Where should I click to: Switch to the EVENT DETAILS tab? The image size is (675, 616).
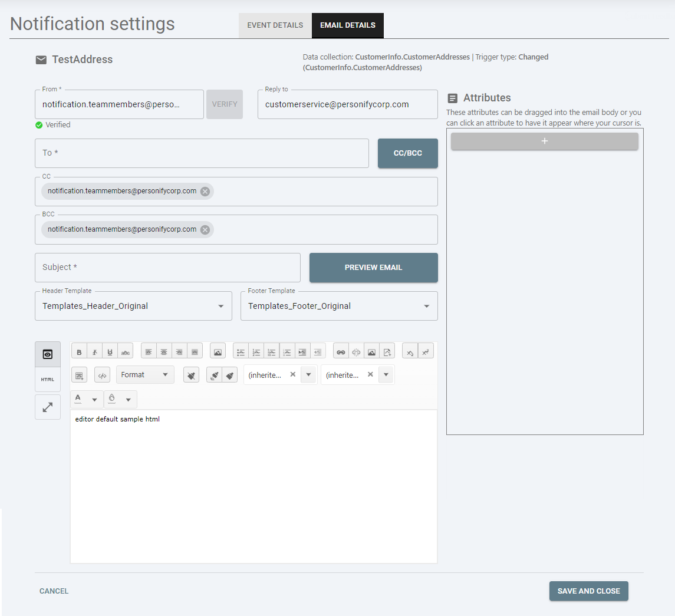point(275,25)
